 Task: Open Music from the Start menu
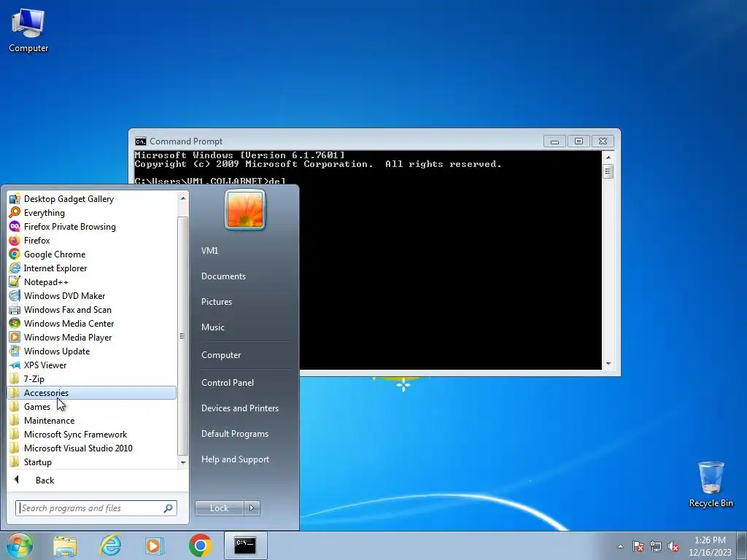click(x=246, y=327)
